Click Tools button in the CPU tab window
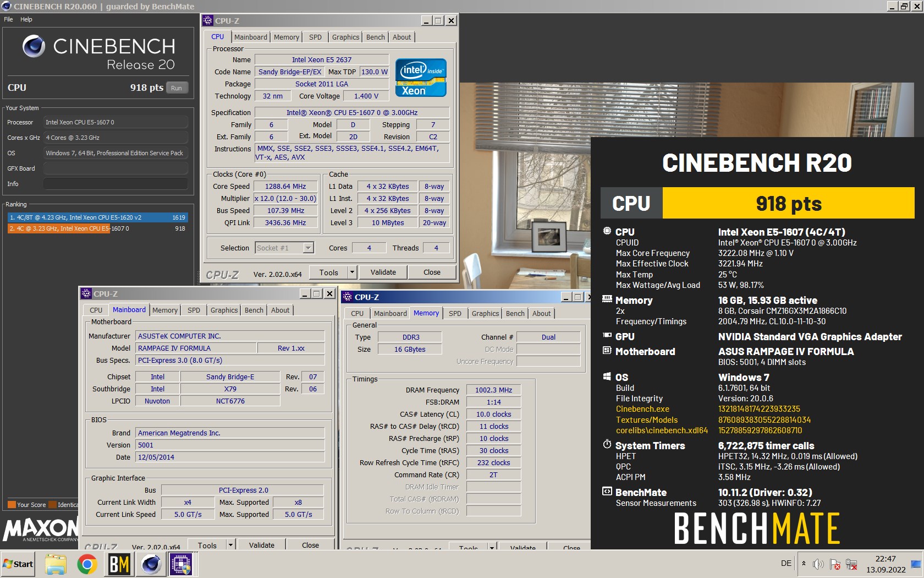 coord(328,272)
